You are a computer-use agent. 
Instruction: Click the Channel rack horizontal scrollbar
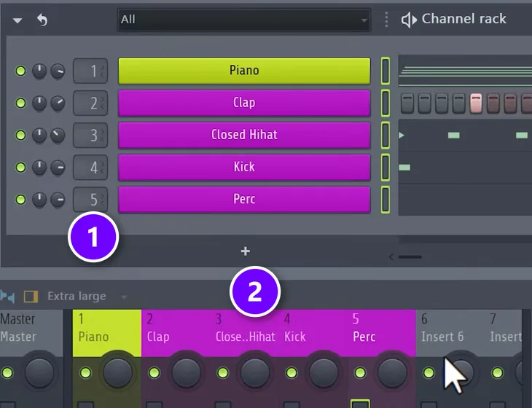click(x=410, y=256)
